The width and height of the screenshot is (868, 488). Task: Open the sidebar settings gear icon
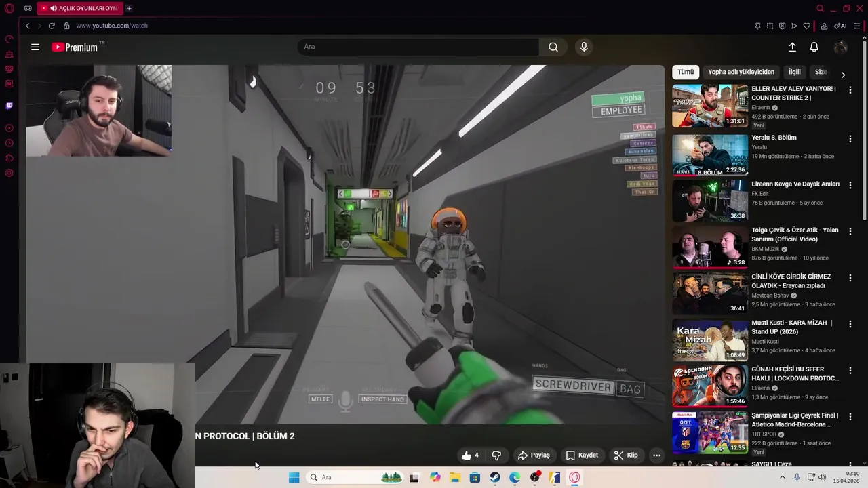[9, 173]
